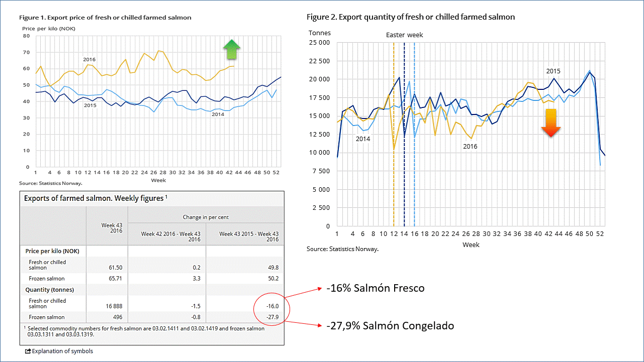Click the -0.8 quantity change cell
The width and height of the screenshot is (644, 362).
[196, 317]
